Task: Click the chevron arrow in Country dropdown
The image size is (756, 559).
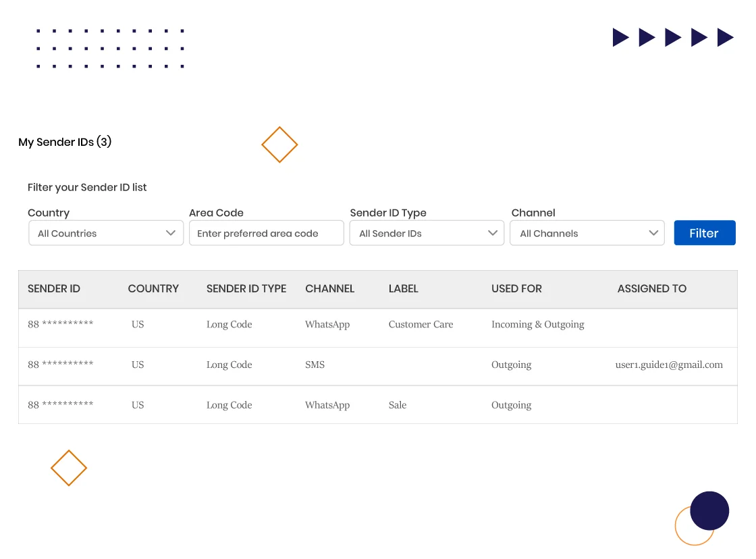Action: [171, 234]
